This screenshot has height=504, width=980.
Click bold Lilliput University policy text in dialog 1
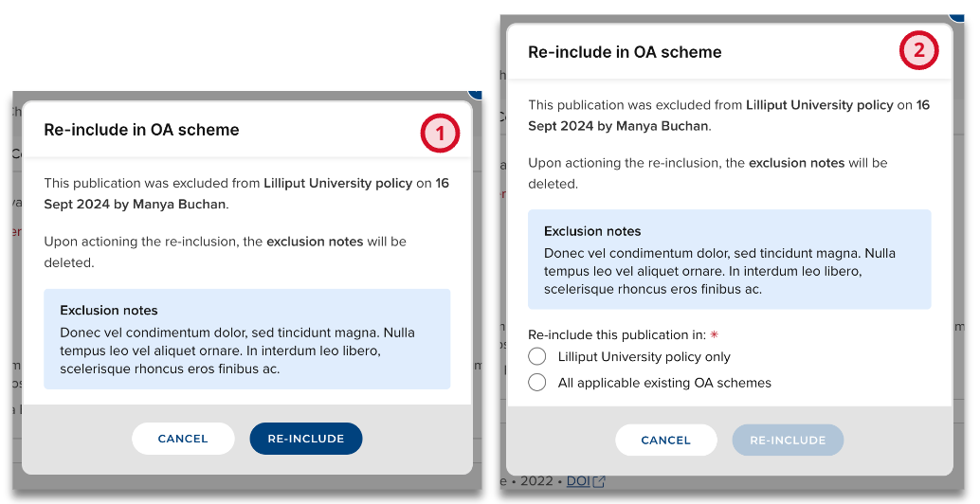click(x=337, y=183)
